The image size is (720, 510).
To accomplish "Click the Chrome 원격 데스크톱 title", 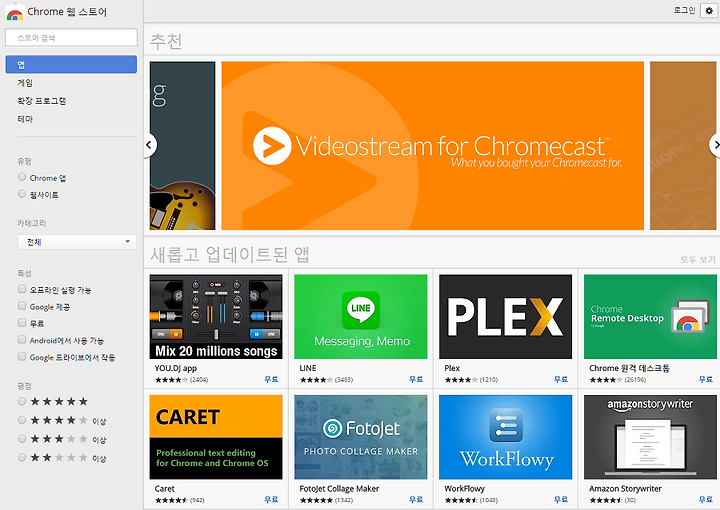I will tap(629, 368).
